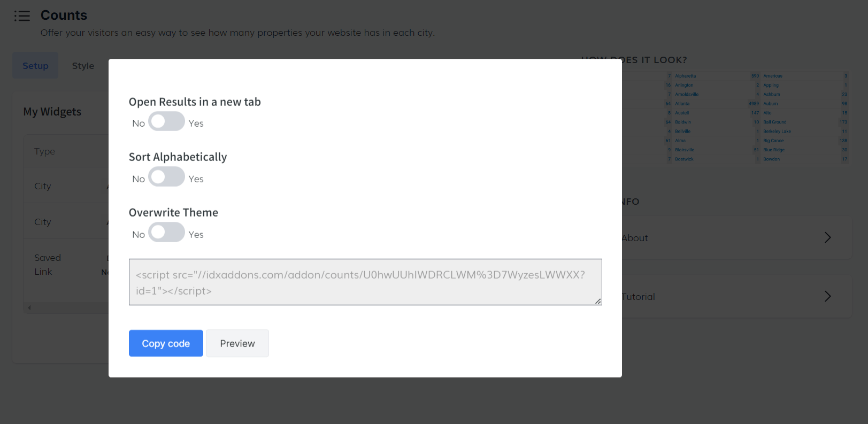Open the city counts preview thumbnail
868x424 pixels.
pyautogui.click(x=756, y=118)
